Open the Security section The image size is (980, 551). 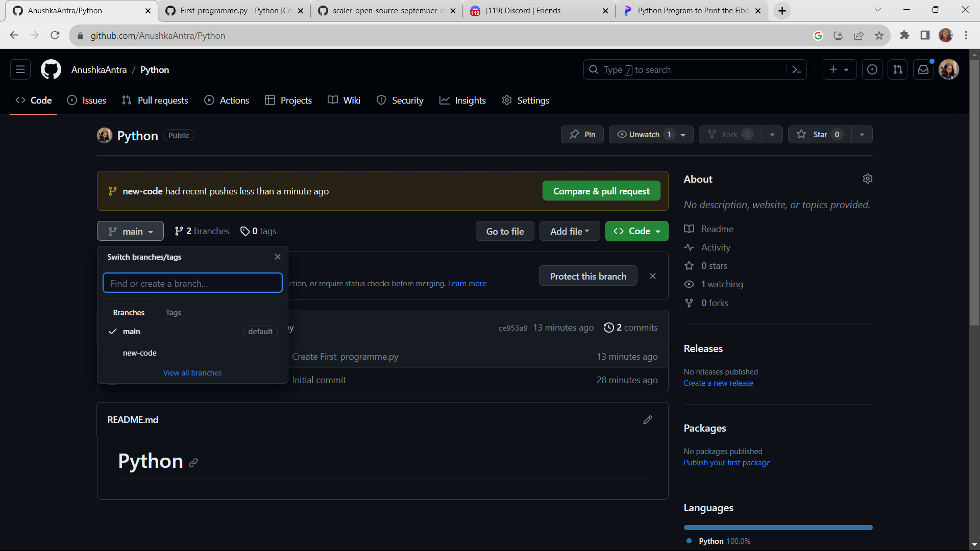tap(400, 100)
